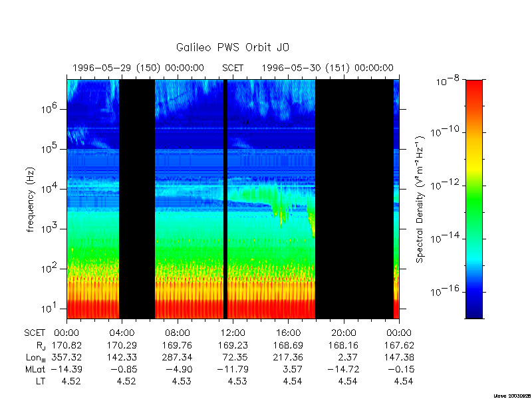
Task: Click the large black data gap after 18:00
Action: click(x=354, y=199)
